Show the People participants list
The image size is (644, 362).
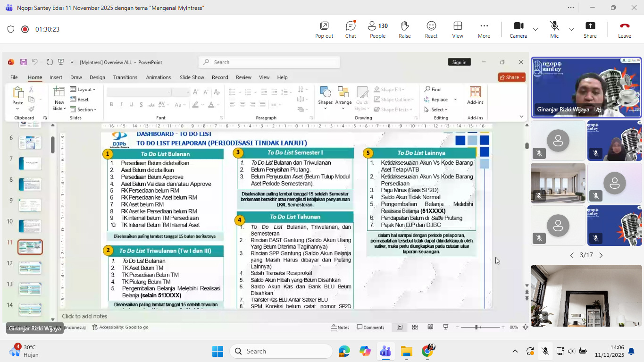click(x=377, y=29)
